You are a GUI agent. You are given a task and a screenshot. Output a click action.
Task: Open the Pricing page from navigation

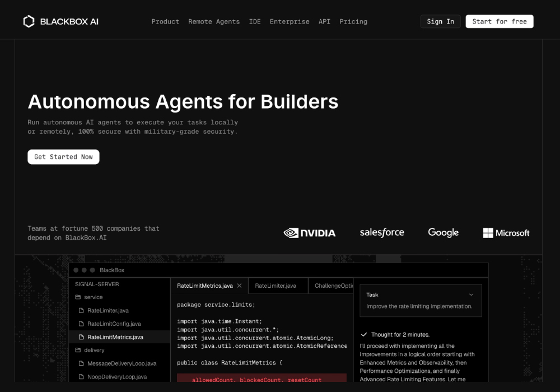point(353,22)
